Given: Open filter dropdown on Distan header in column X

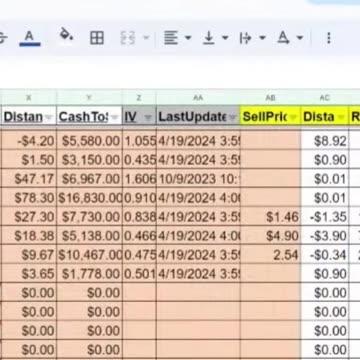Looking at the screenshot, I should 49,117.
